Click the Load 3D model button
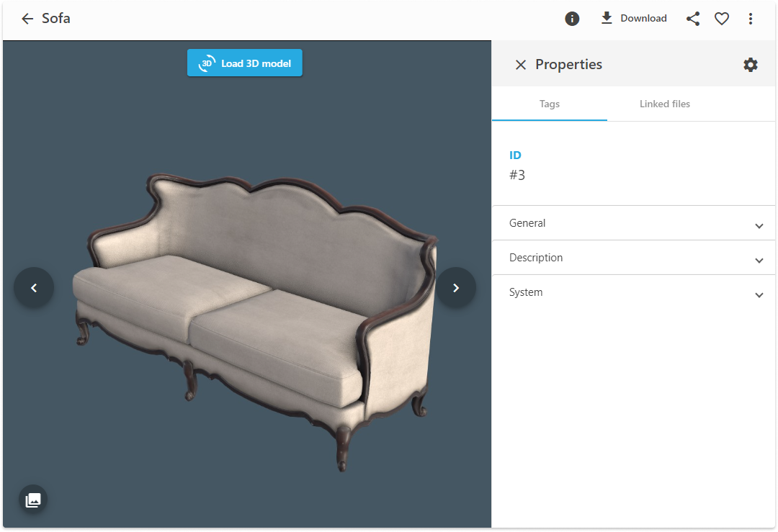Viewport: 778px width, 532px height. coord(245,63)
